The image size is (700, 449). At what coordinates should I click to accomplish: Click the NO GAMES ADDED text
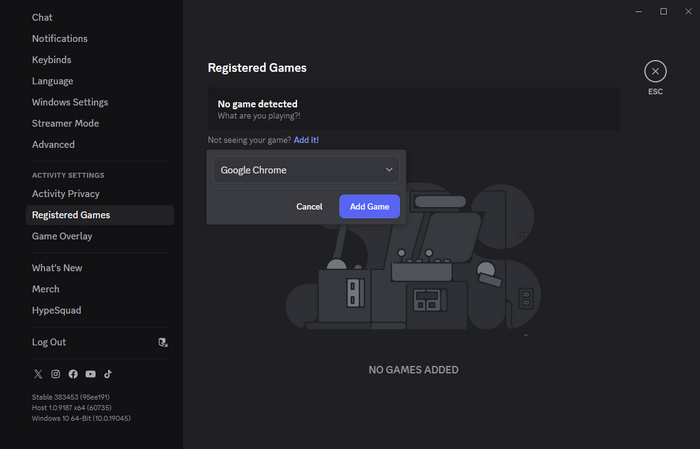point(413,370)
